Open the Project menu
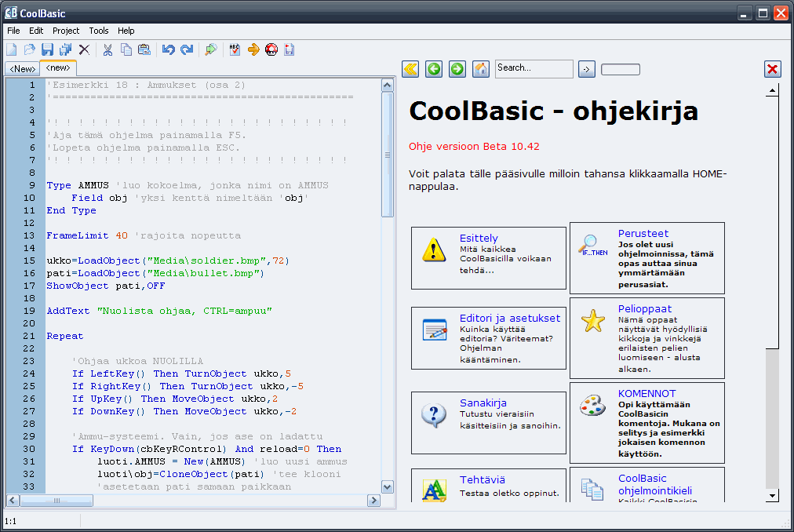The height and width of the screenshot is (532, 794). click(66, 31)
